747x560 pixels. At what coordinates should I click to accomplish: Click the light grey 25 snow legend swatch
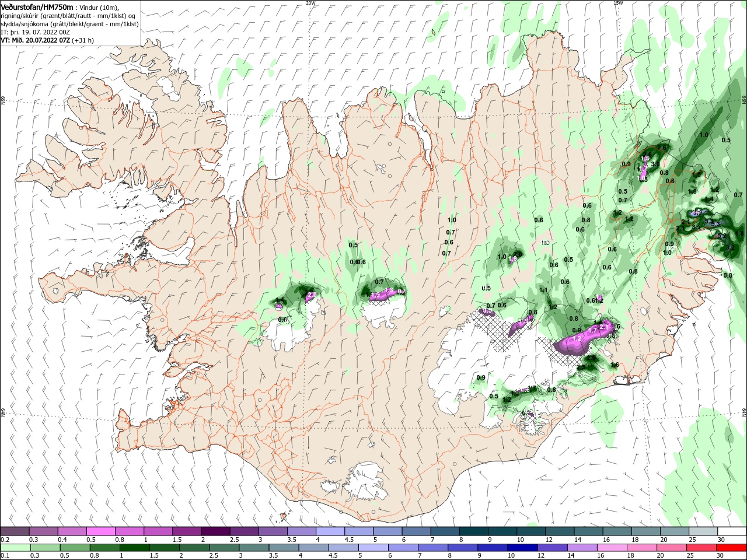coord(703,531)
